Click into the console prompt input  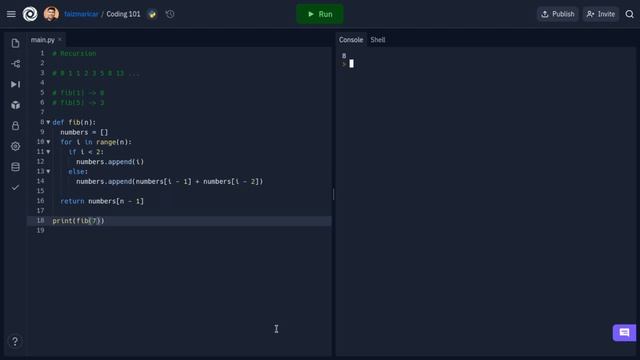point(351,64)
